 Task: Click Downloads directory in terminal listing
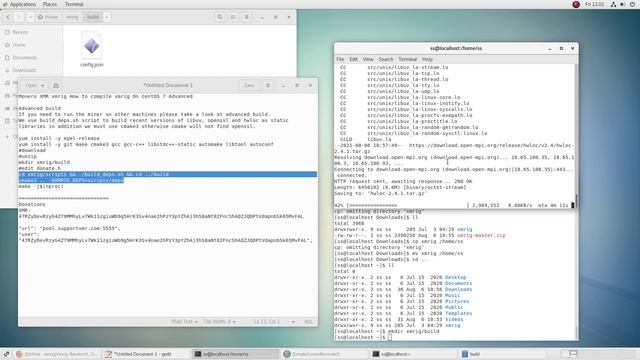[x=458, y=289]
